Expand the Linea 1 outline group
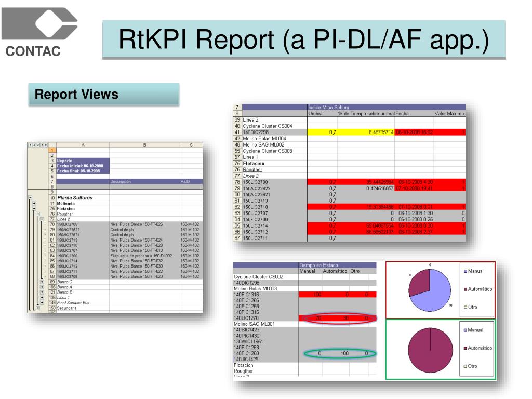The width and height of the screenshot is (532, 399). coord(42,298)
